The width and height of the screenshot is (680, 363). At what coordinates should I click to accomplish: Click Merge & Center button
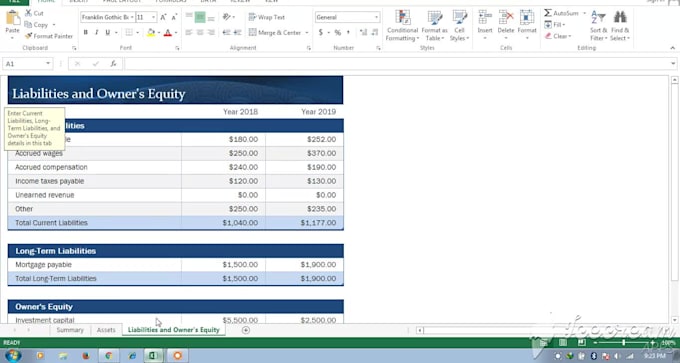point(275,33)
